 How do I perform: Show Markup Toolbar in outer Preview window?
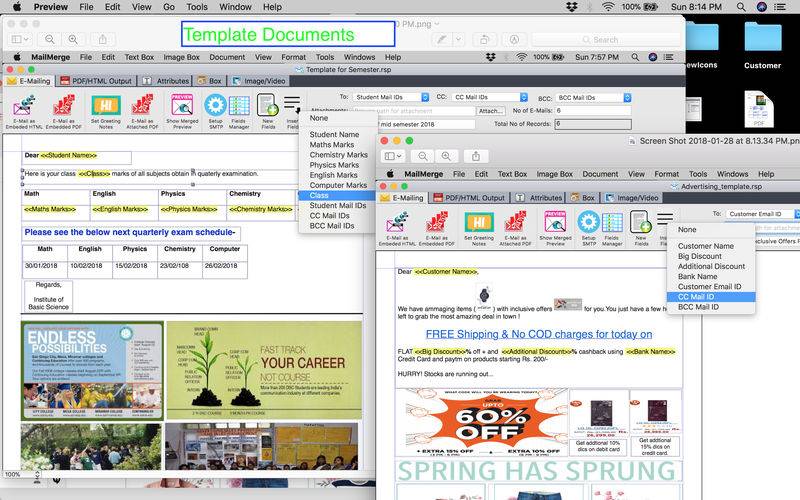(514, 39)
